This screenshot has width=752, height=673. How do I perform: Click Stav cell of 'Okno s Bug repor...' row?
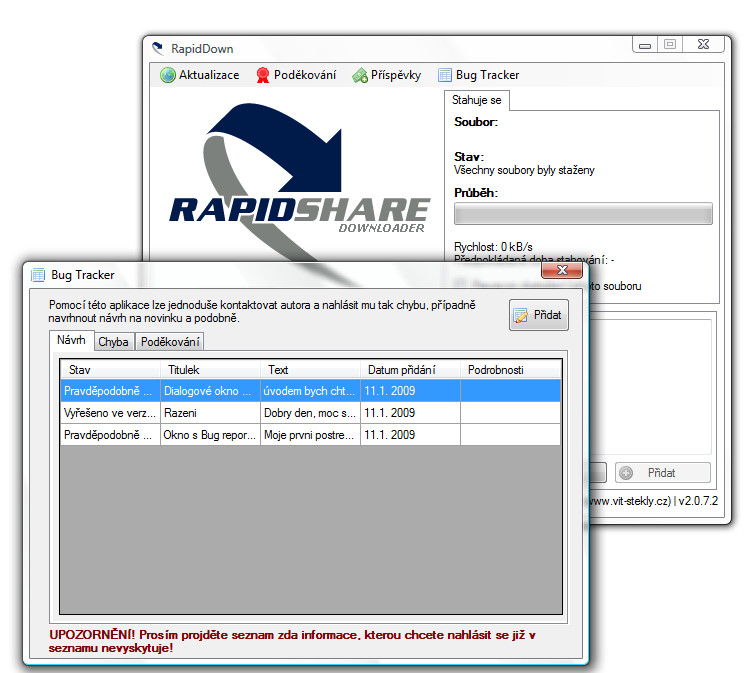[110, 435]
